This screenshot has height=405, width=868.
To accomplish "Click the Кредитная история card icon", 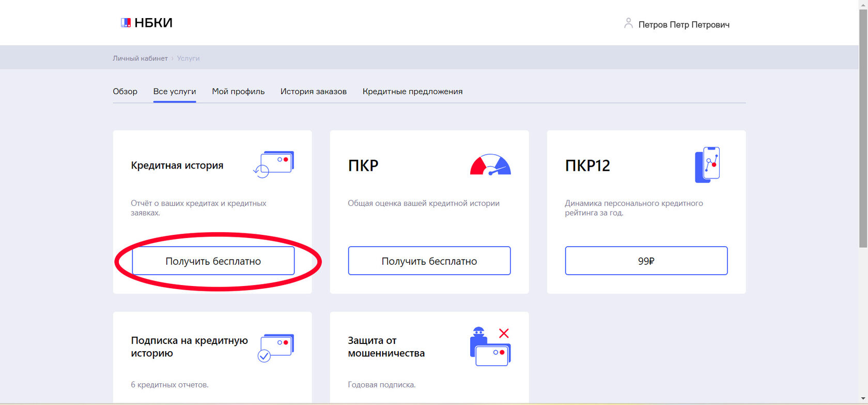I will pyautogui.click(x=274, y=164).
